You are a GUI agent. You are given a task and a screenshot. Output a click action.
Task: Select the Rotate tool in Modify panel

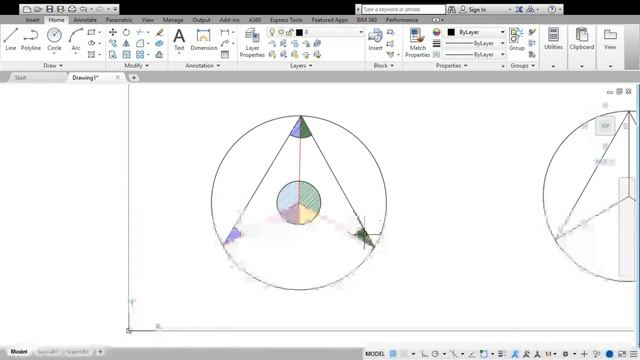(x=126, y=32)
